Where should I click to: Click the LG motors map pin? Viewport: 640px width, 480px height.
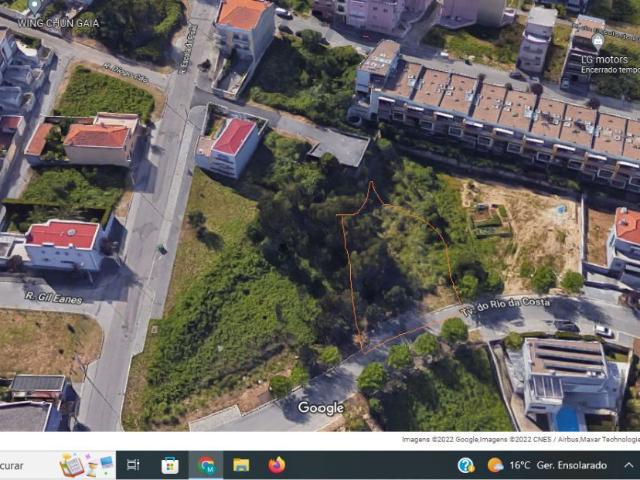[x=597, y=41]
